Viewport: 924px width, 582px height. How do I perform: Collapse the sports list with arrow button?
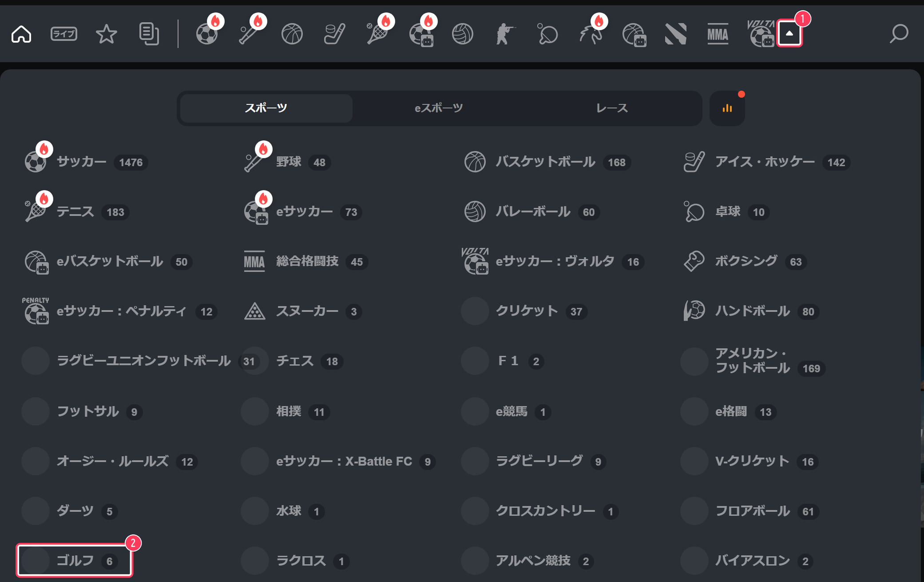pos(789,33)
